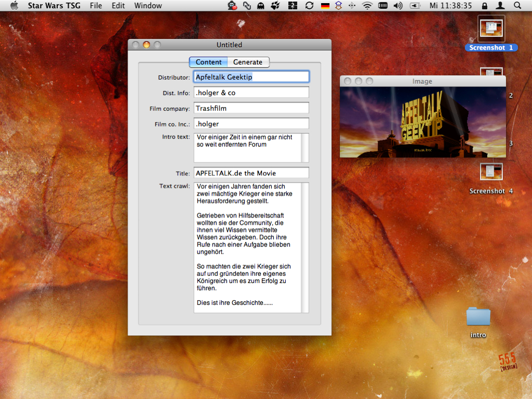
Task: Open the Window menu
Action: [148, 5]
